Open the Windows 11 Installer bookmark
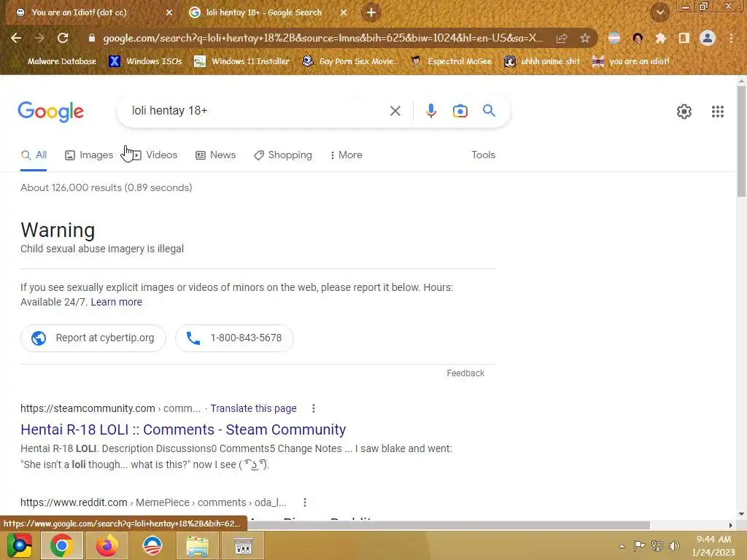 click(x=242, y=61)
